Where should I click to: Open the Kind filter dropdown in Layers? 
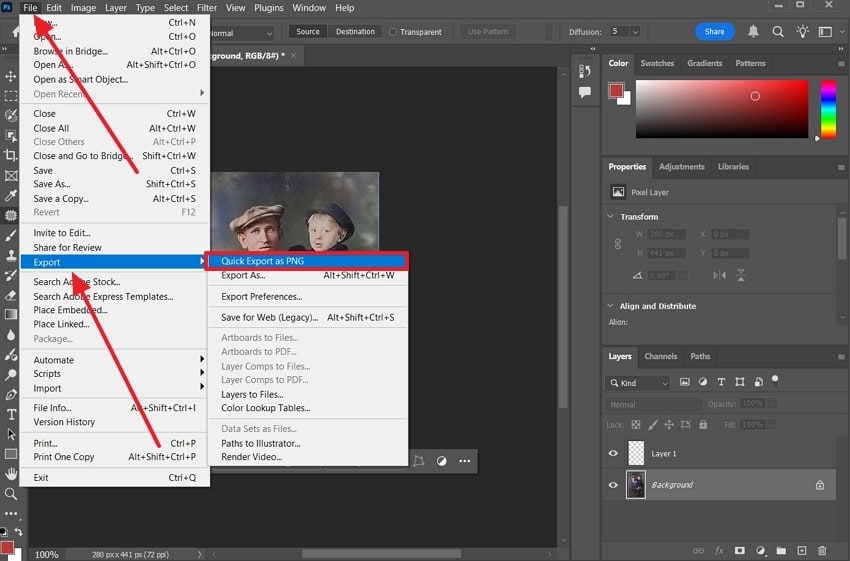point(638,383)
